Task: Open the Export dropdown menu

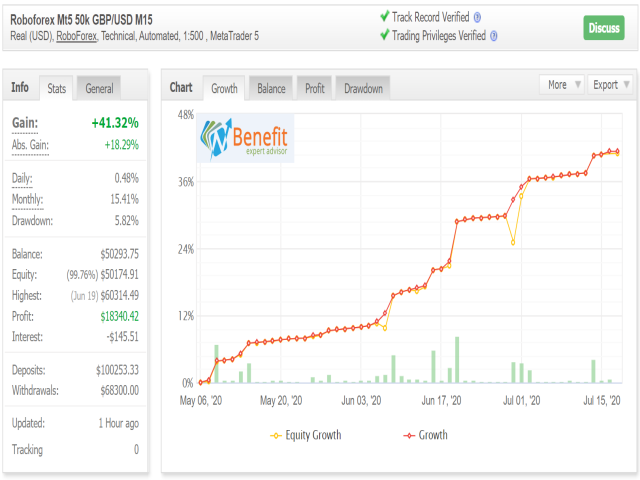Action: [x=610, y=85]
